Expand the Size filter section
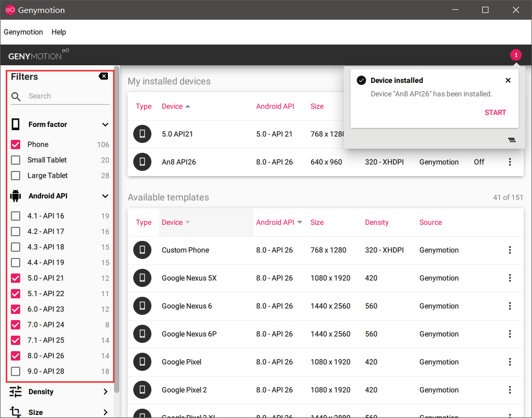Screen dimensions: 532x418 pyautogui.click(x=105, y=412)
